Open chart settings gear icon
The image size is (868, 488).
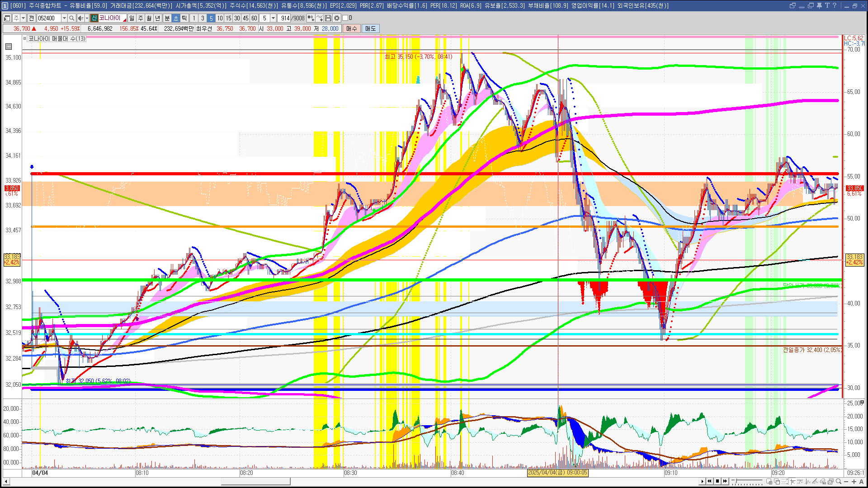pyautogui.click(x=337, y=18)
